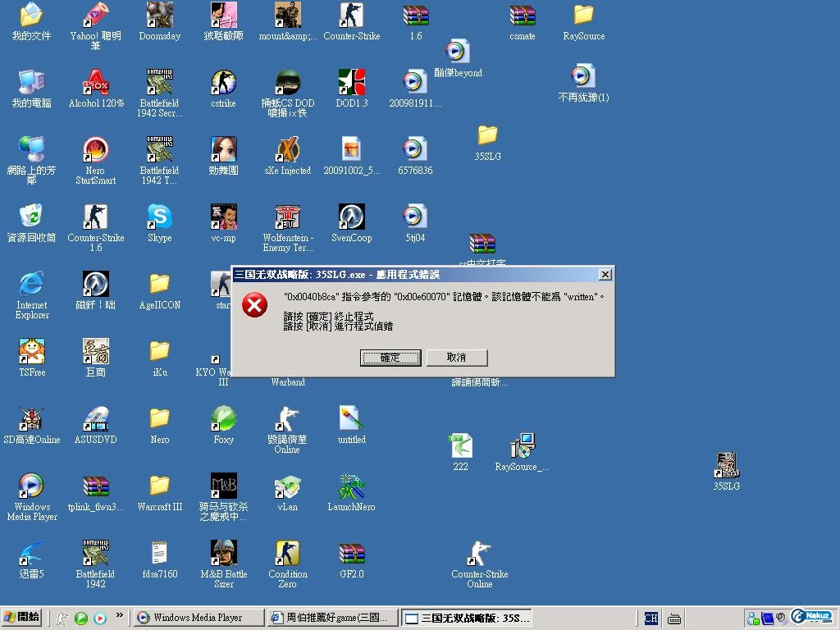840x630 pixels.
Task: Select the Condition Zero desktop icon
Action: click(x=287, y=555)
